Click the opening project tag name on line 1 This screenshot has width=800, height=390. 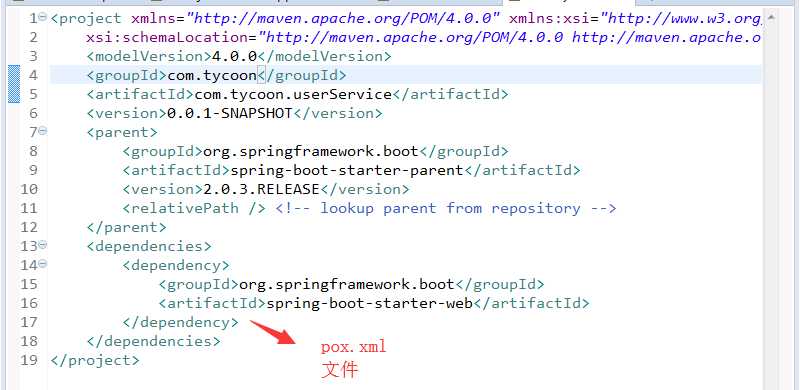[x=90, y=19]
